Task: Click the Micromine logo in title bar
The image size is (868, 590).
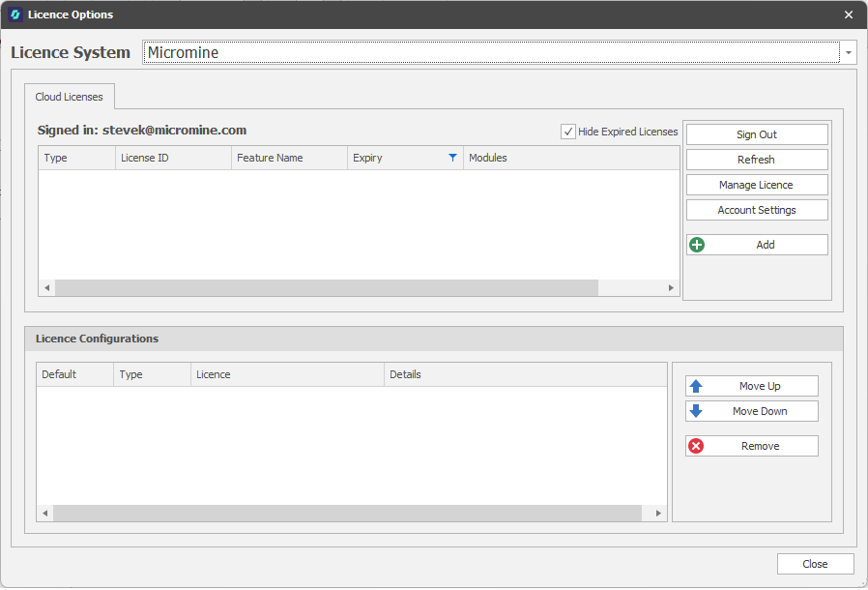Action: (14, 15)
